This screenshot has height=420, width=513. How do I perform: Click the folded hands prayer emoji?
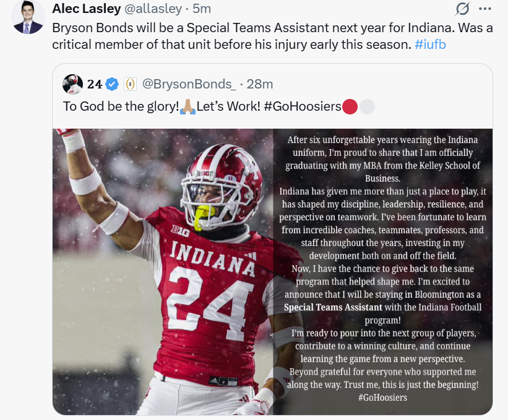[x=188, y=106]
